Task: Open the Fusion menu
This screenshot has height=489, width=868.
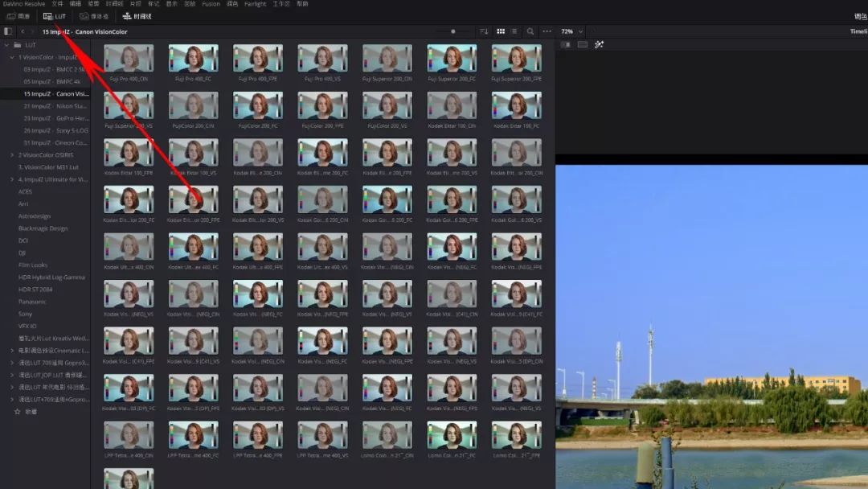Action: (211, 4)
